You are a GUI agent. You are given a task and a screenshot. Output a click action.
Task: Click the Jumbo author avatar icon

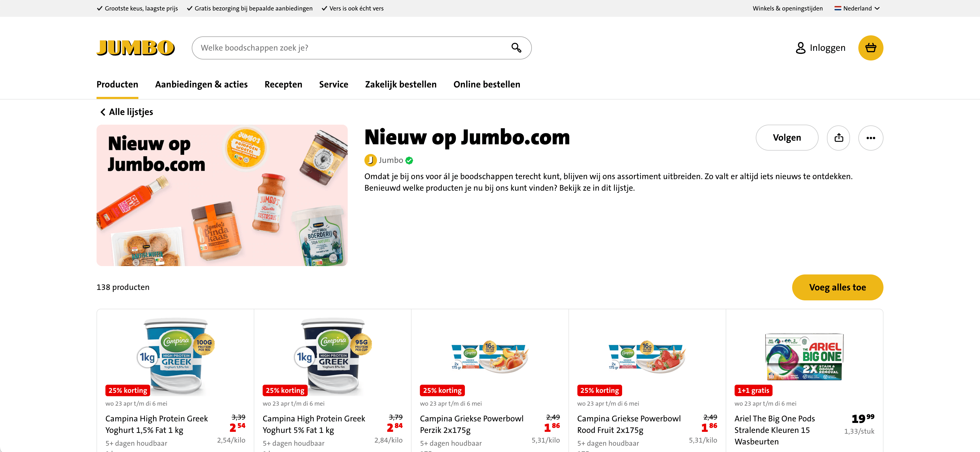[370, 160]
